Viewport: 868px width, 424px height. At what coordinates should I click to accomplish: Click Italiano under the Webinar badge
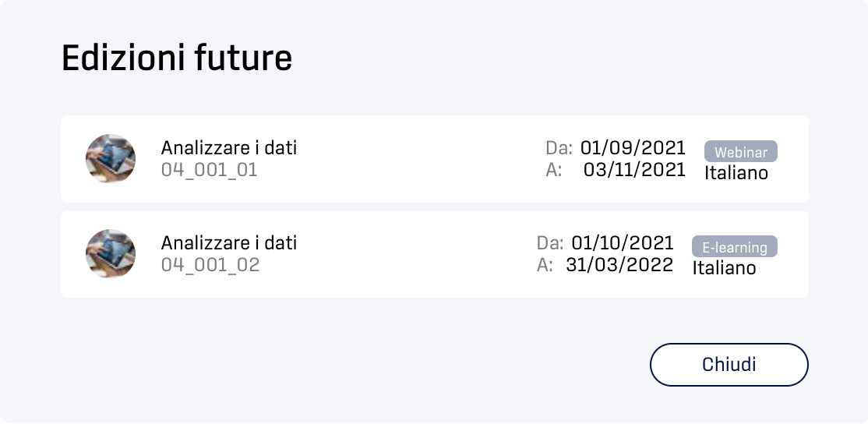(736, 173)
